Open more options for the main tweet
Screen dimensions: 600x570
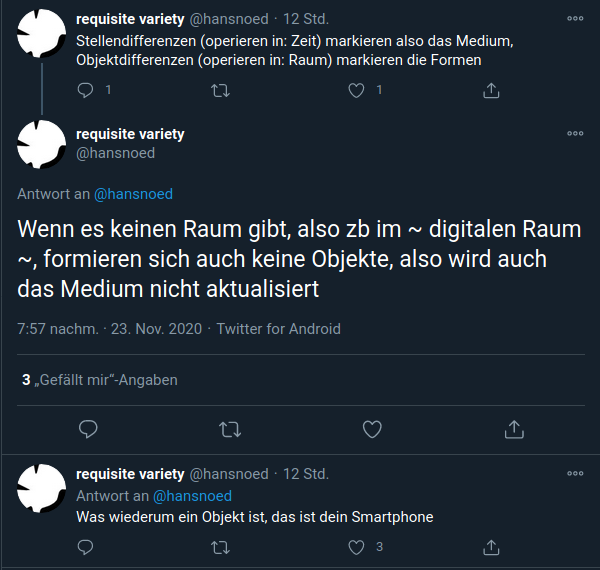(x=575, y=133)
